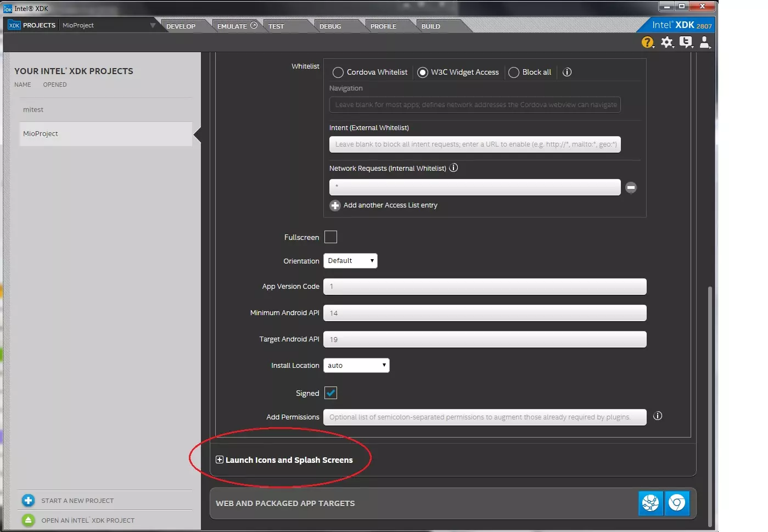
Task: Sort projects by NAME
Action: [23, 85]
